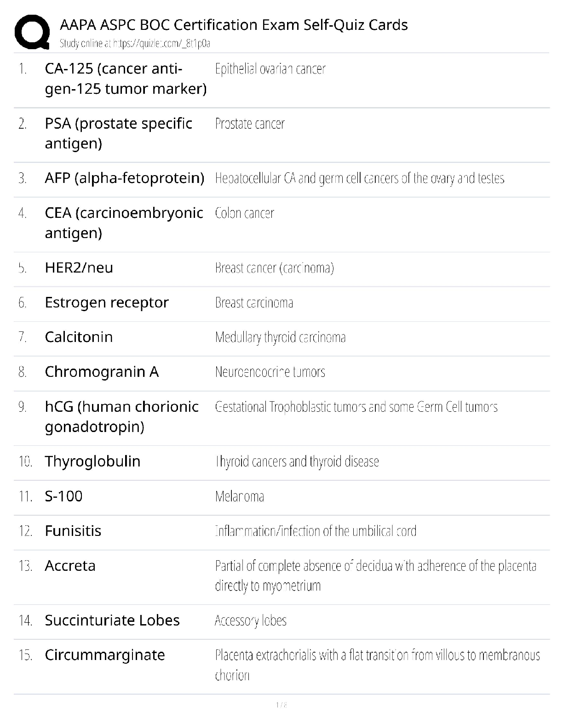Select the Accreta term
The image size is (563, 728).
[x=70, y=566]
